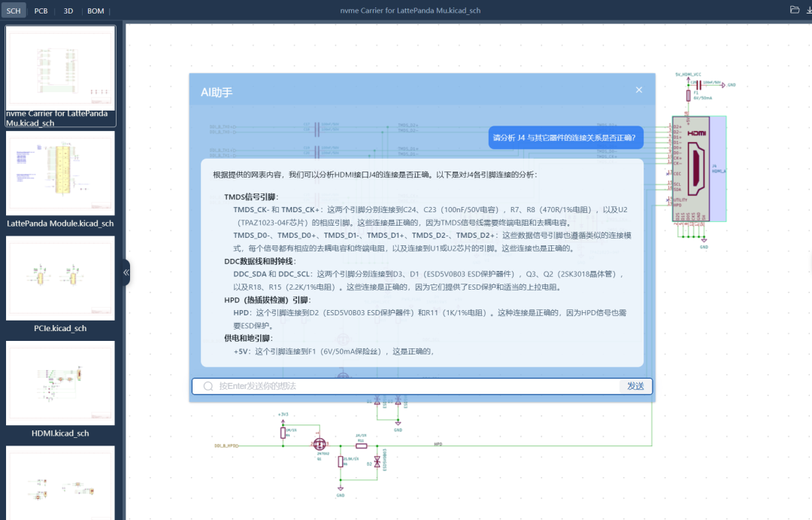Open the last partially visible sheet thumbnail
Screen dimensions: 812x520
(x=60, y=482)
